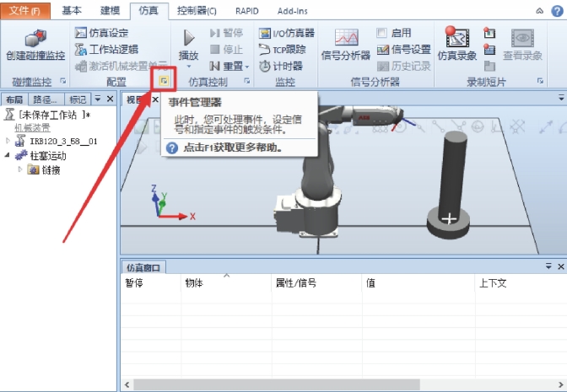This screenshot has height=392, width=567.
Task: Switch to the RAPID ribbon tab
Action: 247,11
